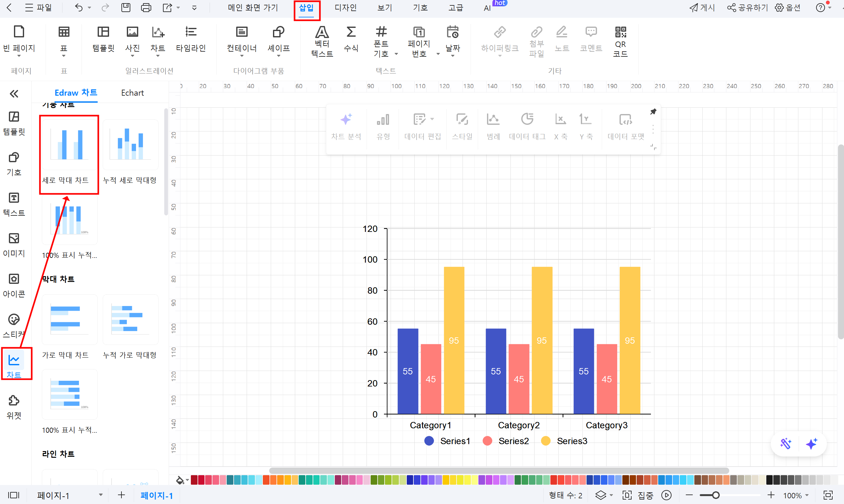Screen dimensions: 844x504
Task: Insert a container (컨테이너)
Action: (x=242, y=40)
